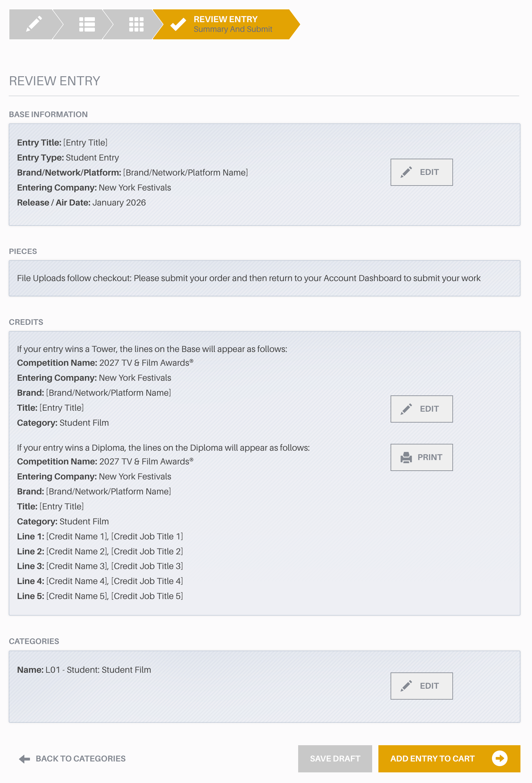Go back to categories

72,759
